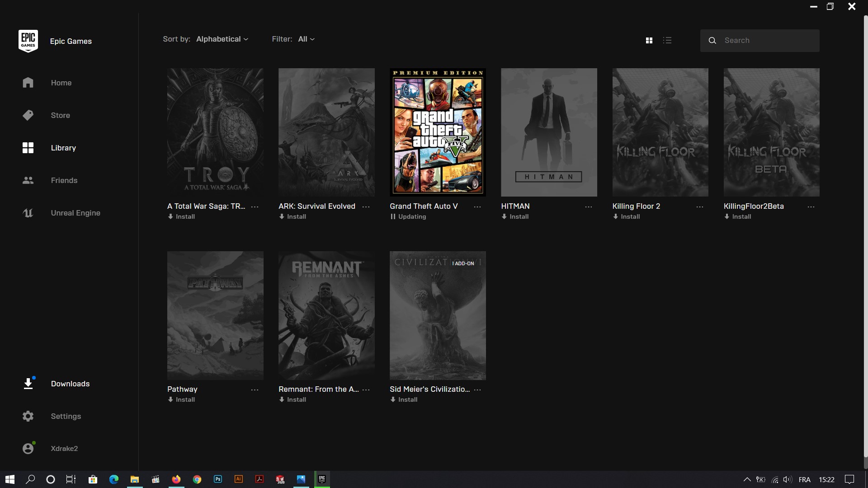Screen dimensions: 868x488
Task: Open Illustrator from the taskbar
Action: point(238,479)
